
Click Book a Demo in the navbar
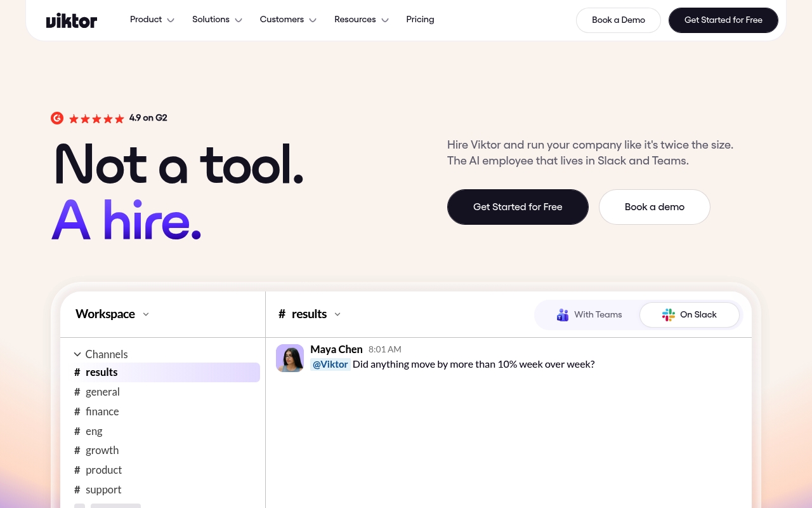pyautogui.click(x=619, y=20)
